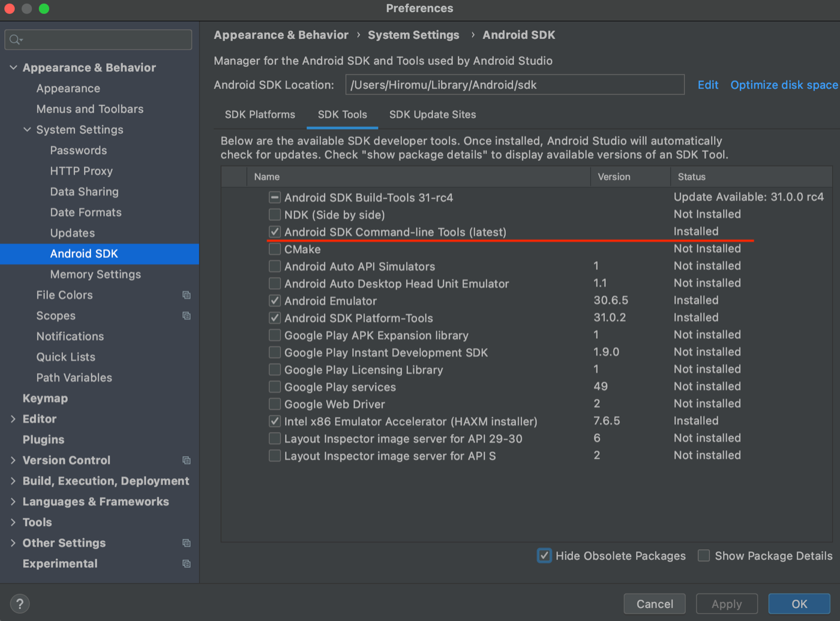Open Quick Lists settings
The image size is (840, 621).
point(66,357)
